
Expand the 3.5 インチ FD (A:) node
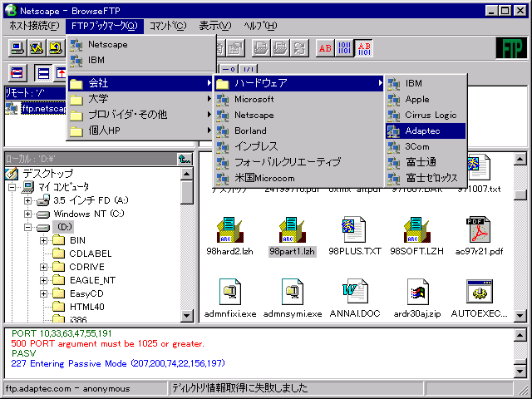click(x=27, y=200)
